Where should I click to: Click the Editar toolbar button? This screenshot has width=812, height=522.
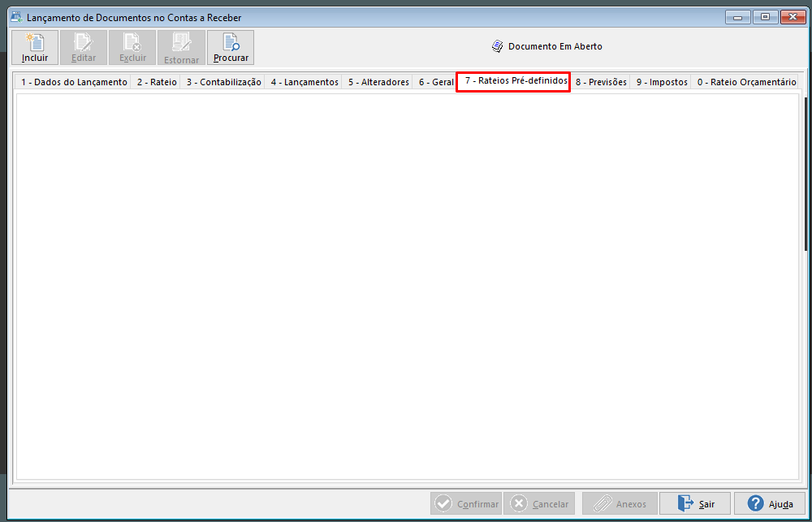[x=84, y=48]
